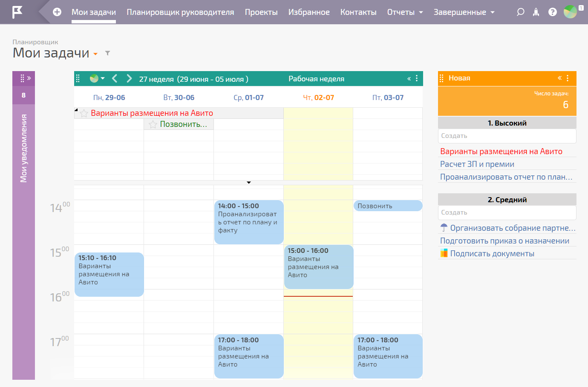Click the calendar panel drag handle

coord(78,78)
